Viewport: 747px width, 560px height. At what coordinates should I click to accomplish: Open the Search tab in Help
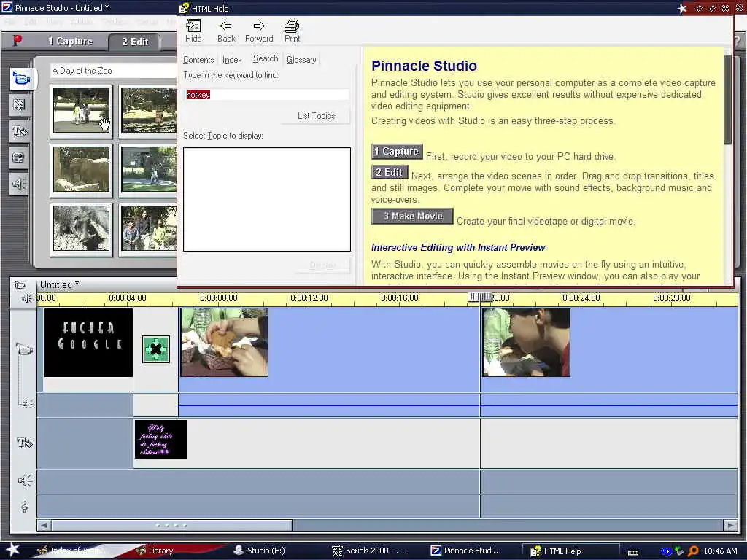pyautogui.click(x=266, y=58)
